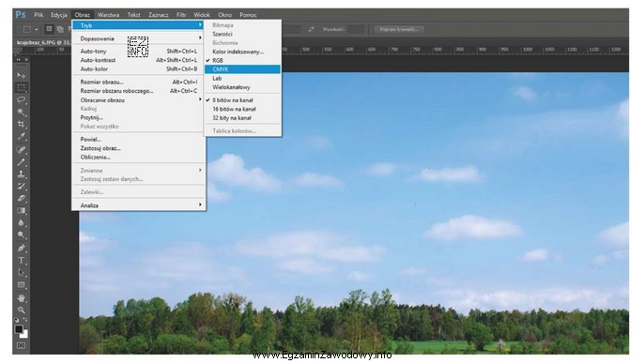Select the Brush tool
Screen dimensions: 644x363
(22, 161)
